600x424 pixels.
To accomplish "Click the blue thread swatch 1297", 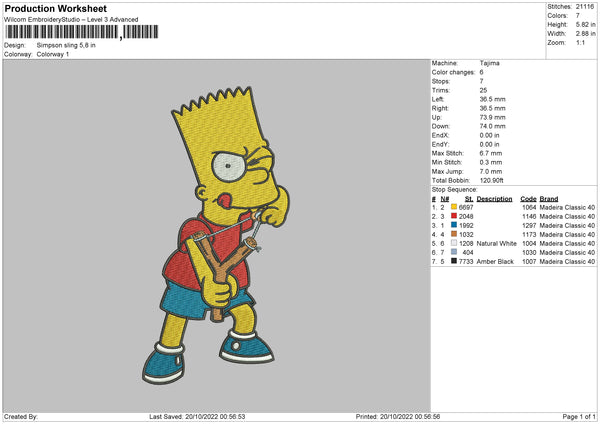I will coord(454,225).
